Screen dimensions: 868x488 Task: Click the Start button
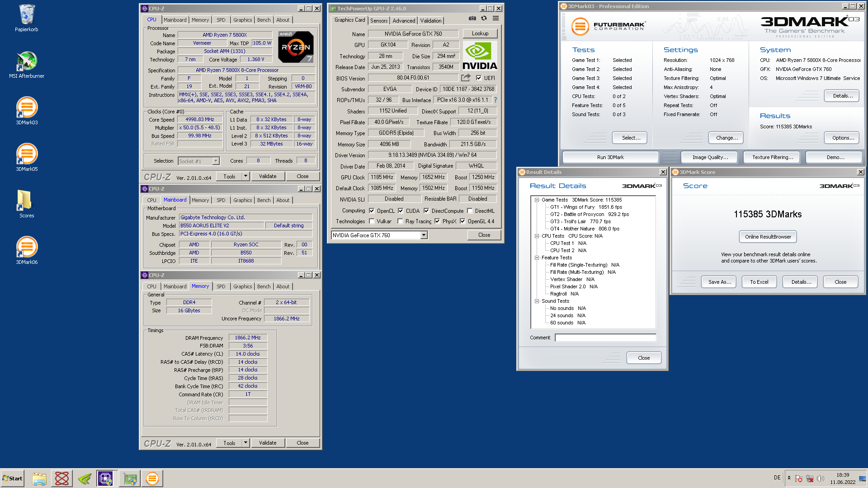coord(13,479)
